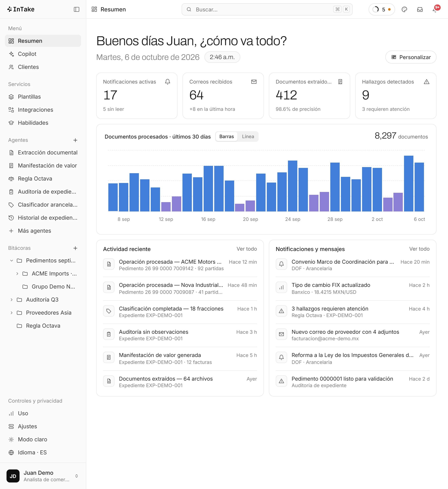Focus the Buscar search field

267,9
